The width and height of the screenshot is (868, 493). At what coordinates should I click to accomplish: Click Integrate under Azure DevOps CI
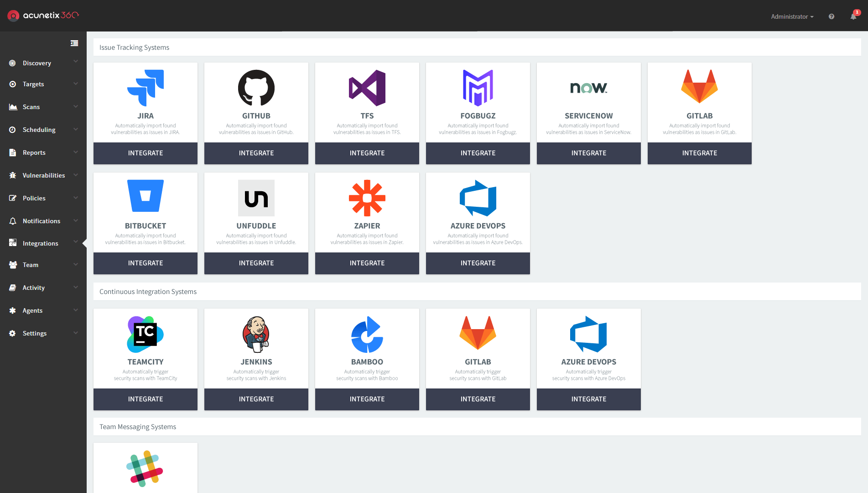pyautogui.click(x=588, y=399)
